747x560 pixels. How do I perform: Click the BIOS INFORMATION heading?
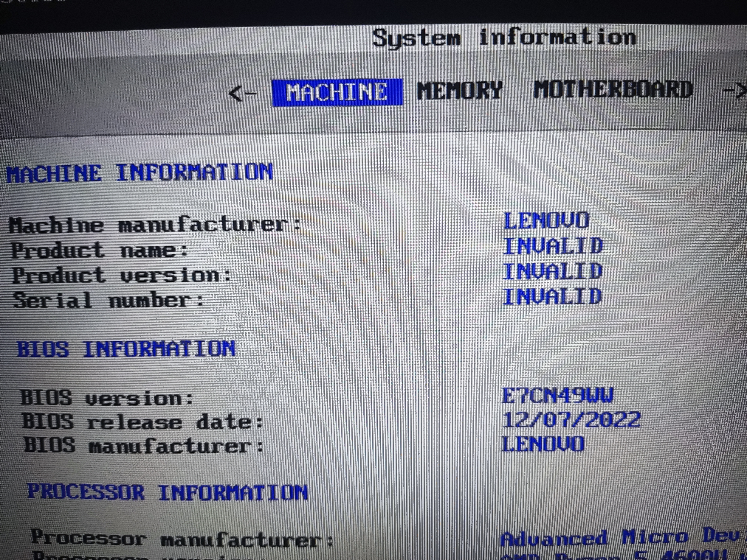[126, 349]
